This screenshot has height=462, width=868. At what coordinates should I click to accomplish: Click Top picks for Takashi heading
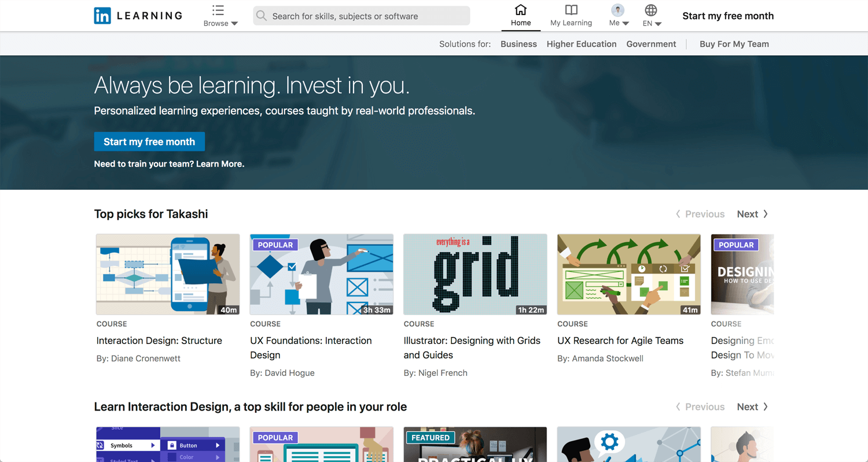151,214
